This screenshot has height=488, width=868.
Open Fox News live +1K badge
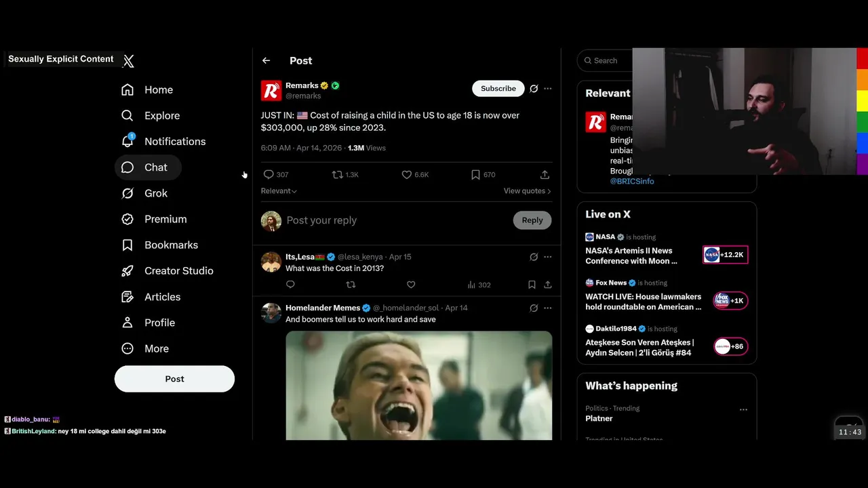(x=730, y=300)
